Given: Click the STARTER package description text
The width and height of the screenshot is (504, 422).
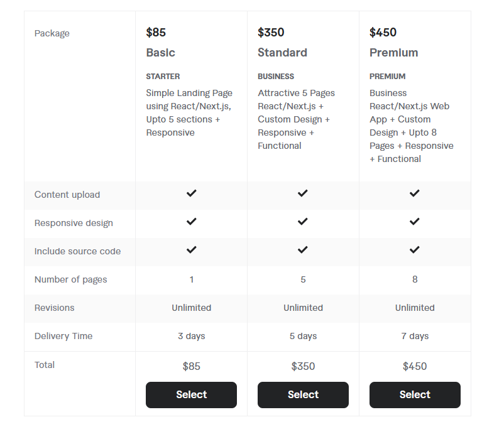Looking at the screenshot, I should pos(189,113).
